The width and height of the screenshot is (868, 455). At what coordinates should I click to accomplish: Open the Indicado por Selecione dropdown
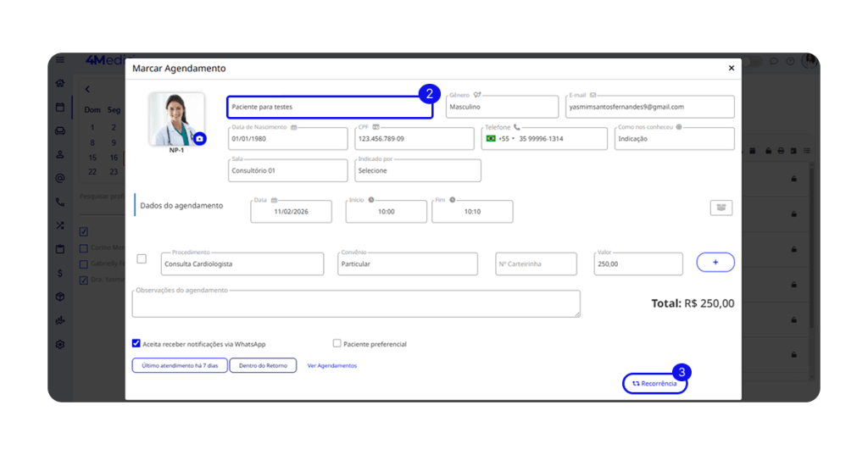pos(417,170)
